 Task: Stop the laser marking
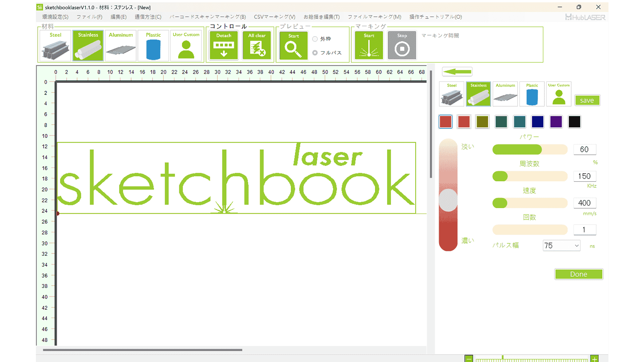pyautogui.click(x=402, y=46)
